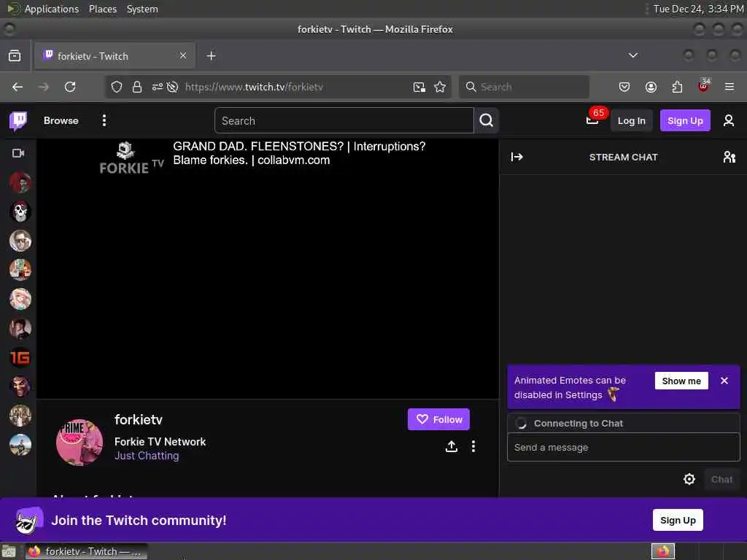Bookmark this page with the star

click(440, 87)
